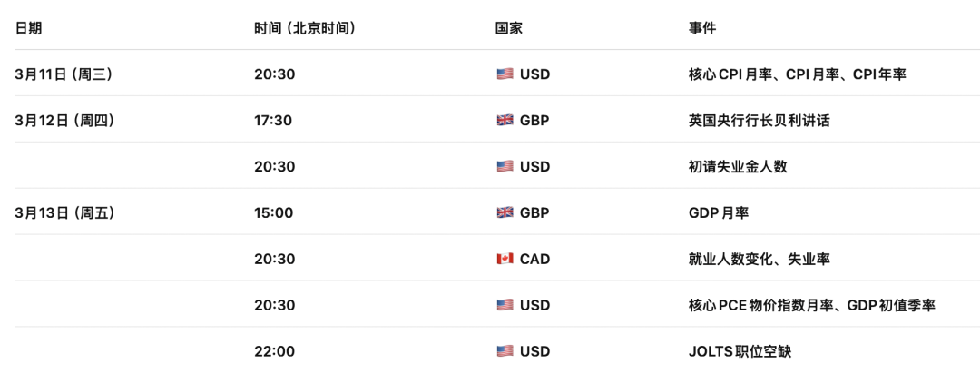Click the UK flag in the GDP月率 row
The image size is (980, 374).
[x=505, y=213]
